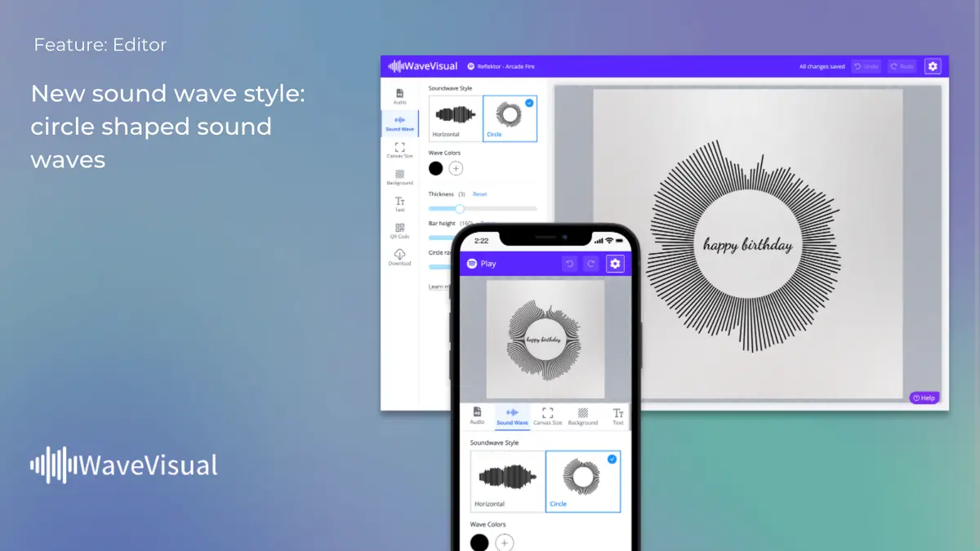Tap the Spotify icon next to Play
The width and height of the screenshot is (980, 551).
471,263
